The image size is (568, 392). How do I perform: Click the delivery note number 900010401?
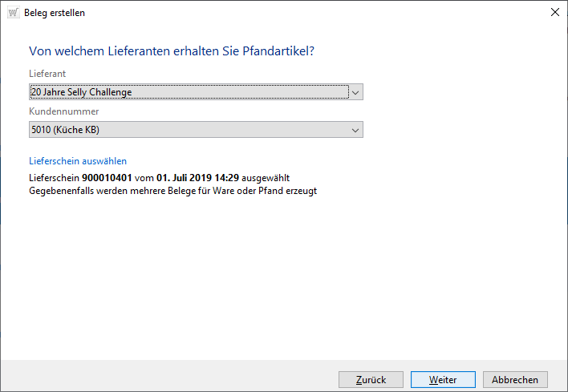(x=107, y=177)
